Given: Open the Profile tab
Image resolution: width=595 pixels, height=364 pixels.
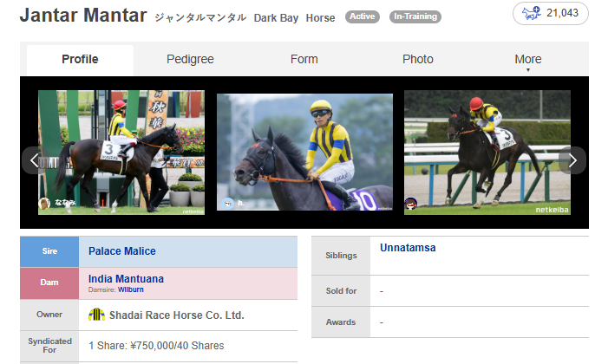Looking at the screenshot, I should 80,60.
